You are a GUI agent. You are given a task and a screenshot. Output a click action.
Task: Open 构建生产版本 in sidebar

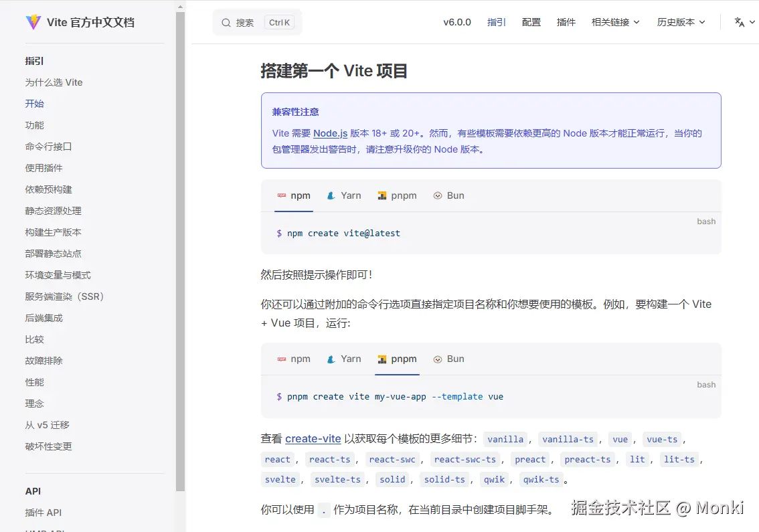(x=54, y=232)
